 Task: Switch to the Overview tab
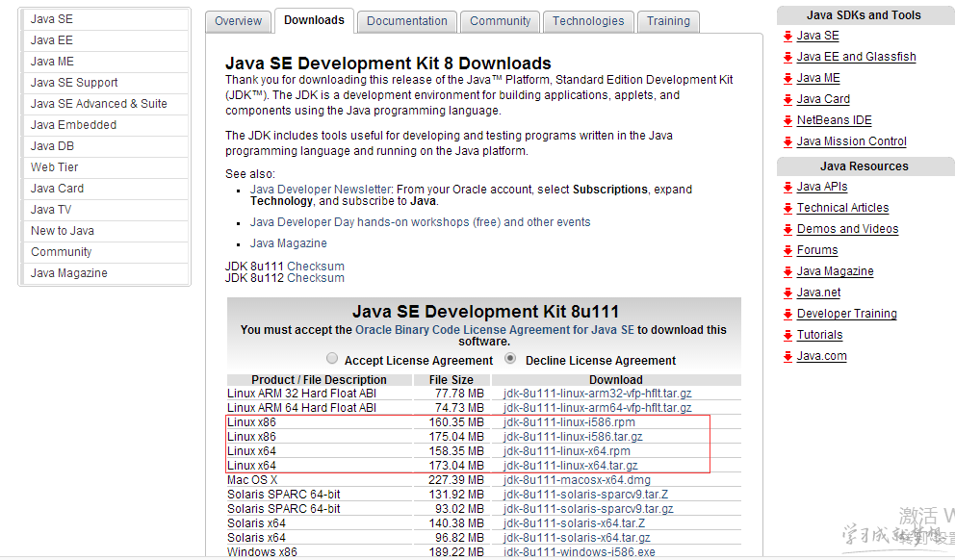[x=238, y=21]
